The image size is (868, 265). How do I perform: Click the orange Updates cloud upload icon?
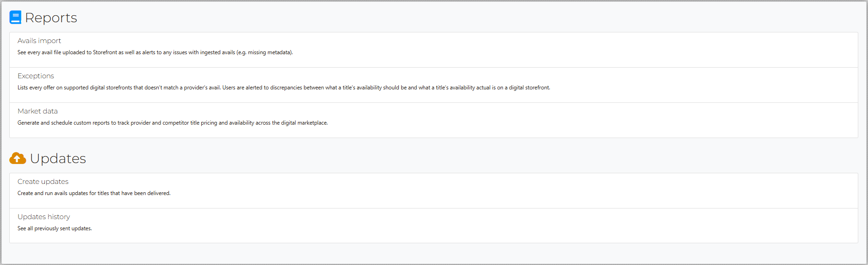click(18, 158)
